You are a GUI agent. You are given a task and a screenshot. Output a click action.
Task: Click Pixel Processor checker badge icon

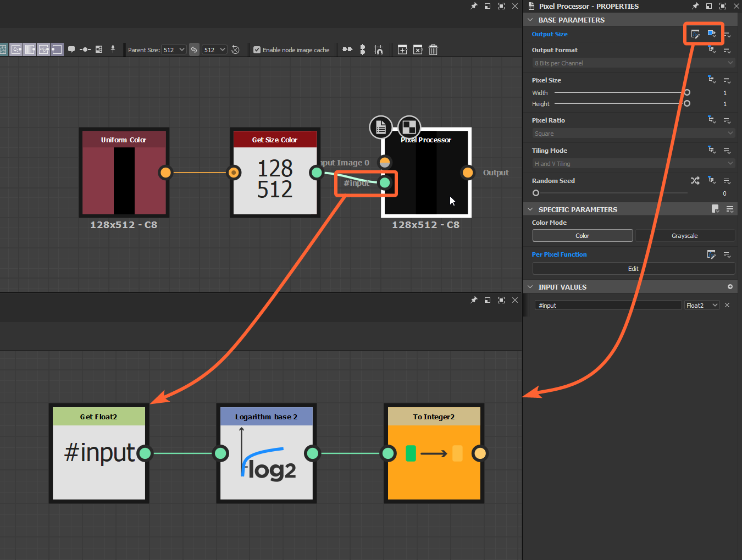[x=409, y=127]
